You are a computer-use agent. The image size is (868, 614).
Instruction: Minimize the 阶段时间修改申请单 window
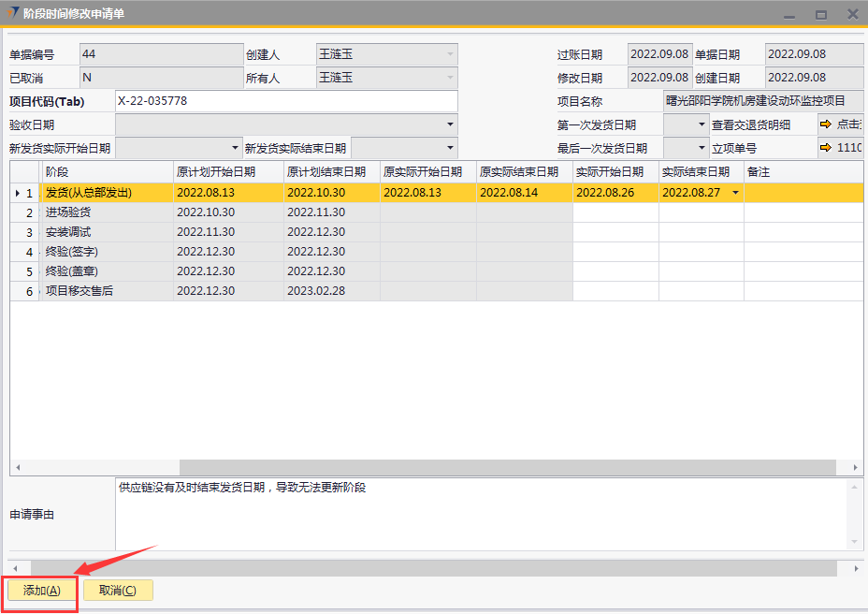tap(790, 14)
